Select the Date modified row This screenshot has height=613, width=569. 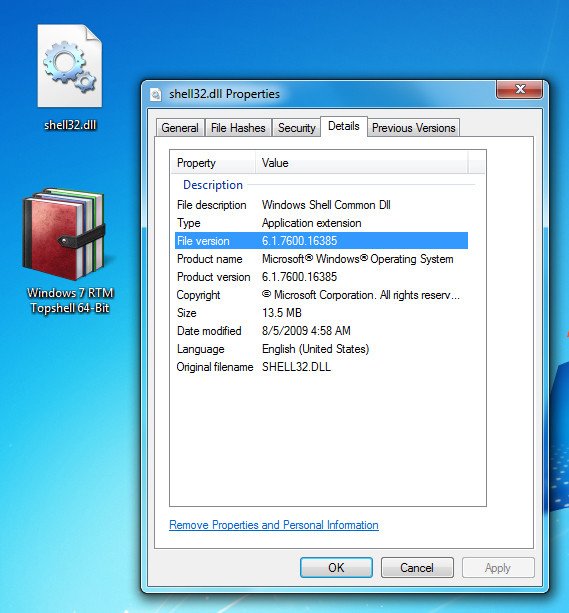point(321,331)
